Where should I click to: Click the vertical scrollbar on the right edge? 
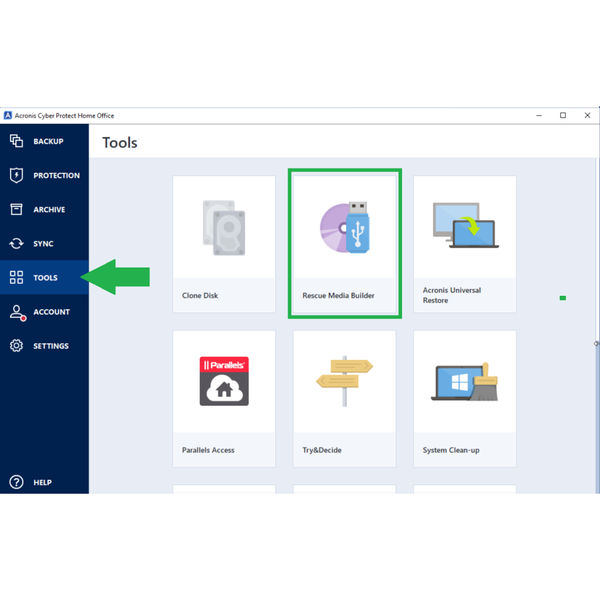coord(597,325)
